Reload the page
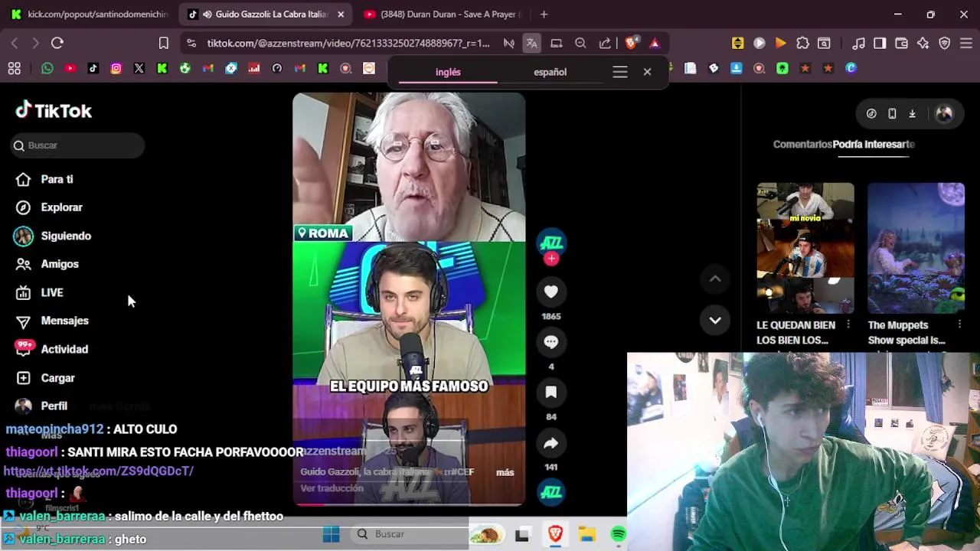980x551 pixels. [x=57, y=43]
